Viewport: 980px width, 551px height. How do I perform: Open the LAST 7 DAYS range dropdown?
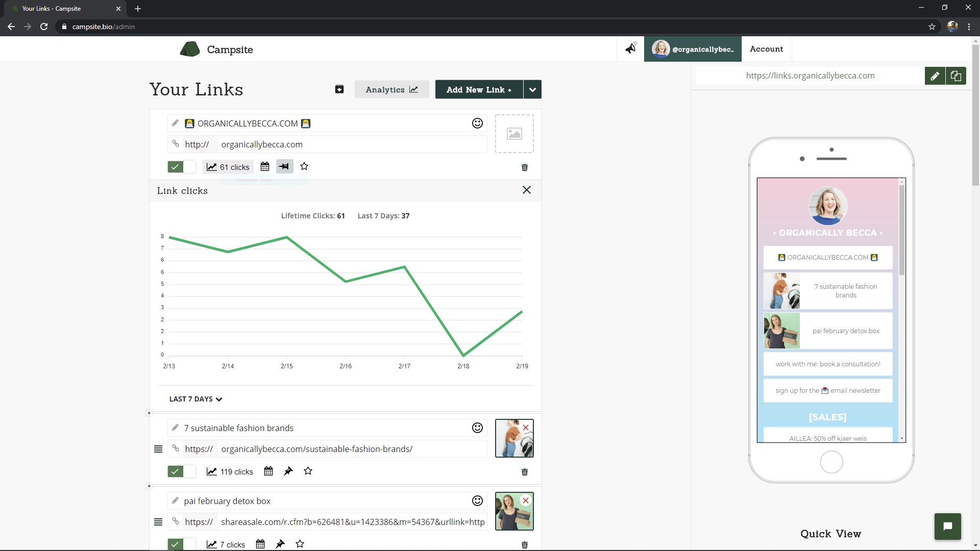[195, 399]
